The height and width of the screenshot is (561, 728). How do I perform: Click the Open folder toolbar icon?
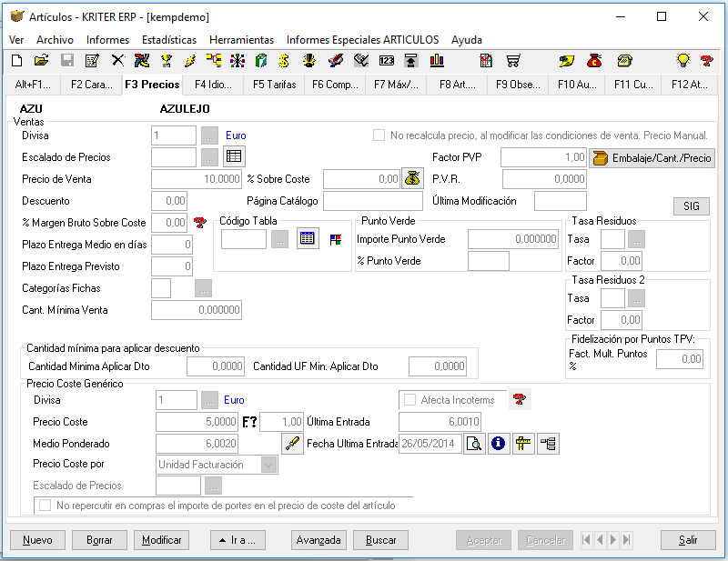click(x=41, y=61)
